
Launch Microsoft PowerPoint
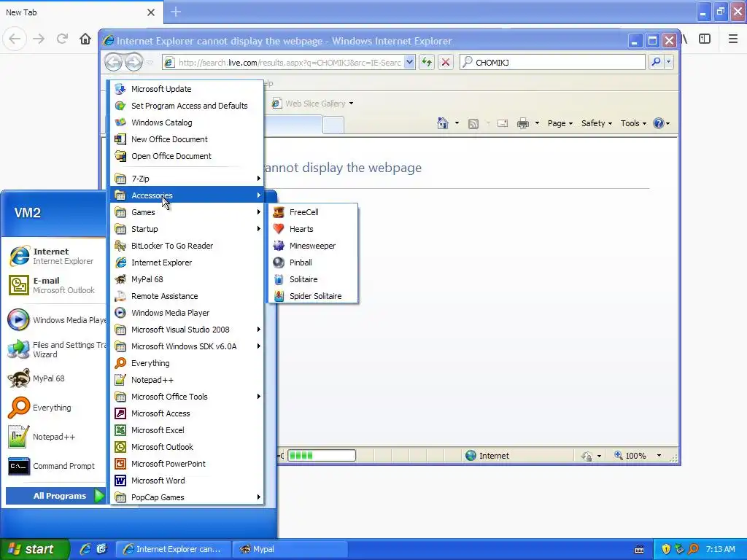click(x=187, y=464)
